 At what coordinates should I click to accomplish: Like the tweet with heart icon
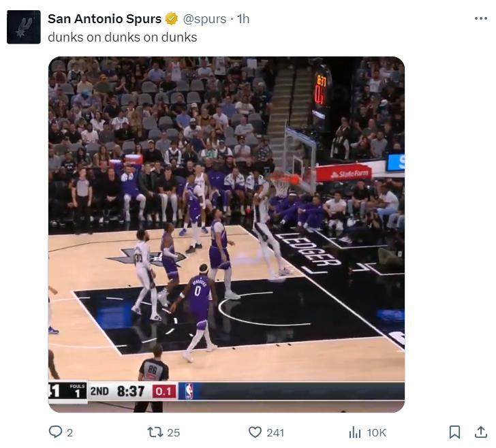click(x=255, y=432)
